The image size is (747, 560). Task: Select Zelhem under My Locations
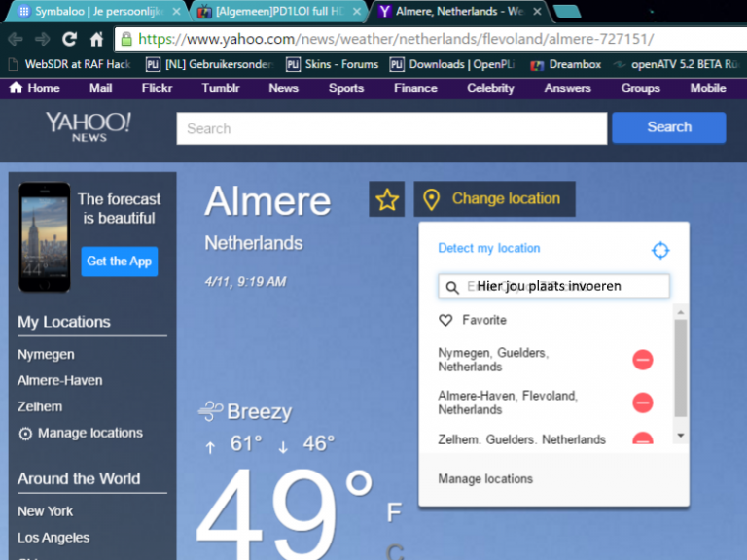pyautogui.click(x=40, y=406)
